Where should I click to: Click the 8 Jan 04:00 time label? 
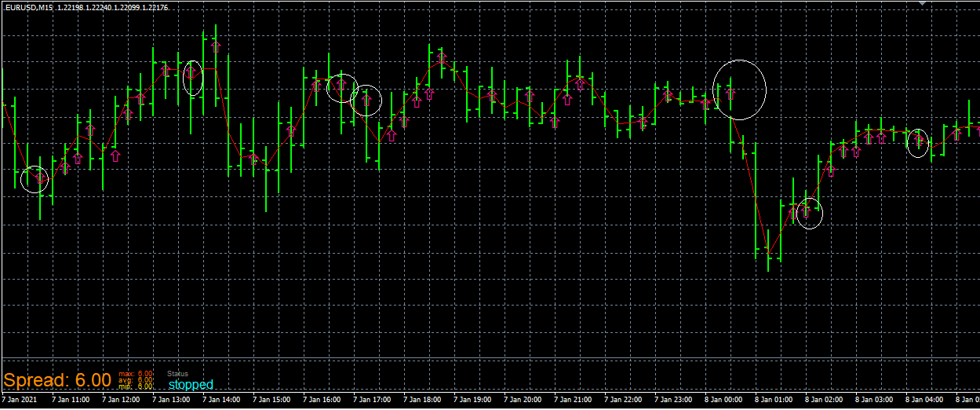(x=924, y=400)
